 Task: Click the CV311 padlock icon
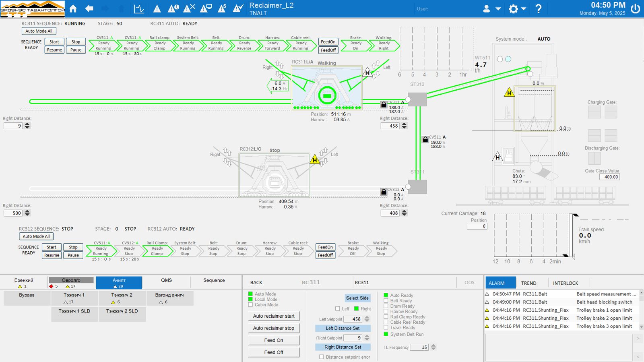(x=384, y=104)
